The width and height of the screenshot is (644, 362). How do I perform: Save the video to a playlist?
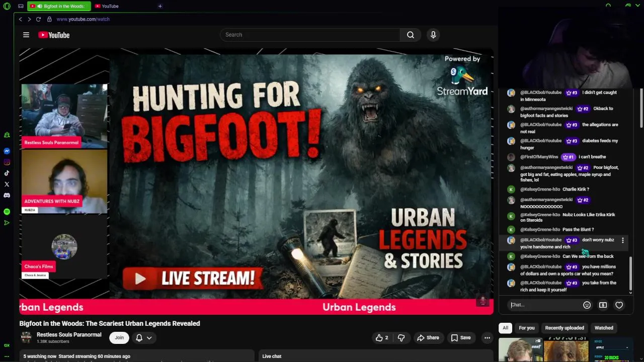[461, 338]
